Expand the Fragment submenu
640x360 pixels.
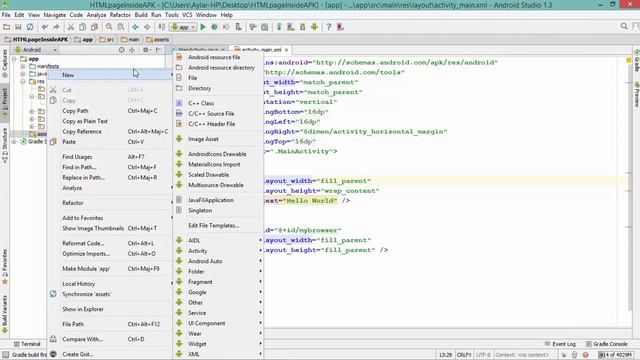point(219,282)
